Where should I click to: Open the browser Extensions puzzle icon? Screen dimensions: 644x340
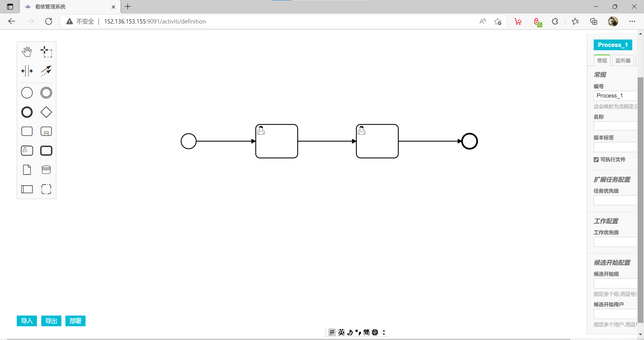(555, 21)
